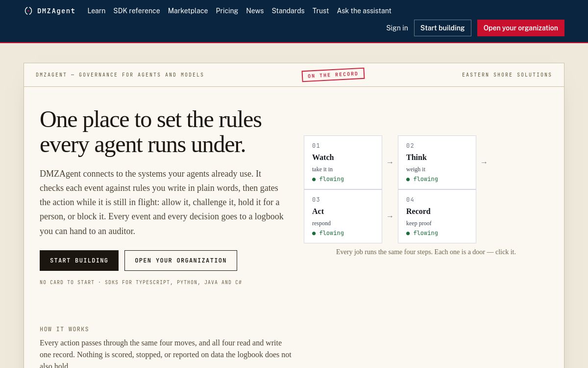
Task: Click the header Start building button
Action: click(x=442, y=28)
